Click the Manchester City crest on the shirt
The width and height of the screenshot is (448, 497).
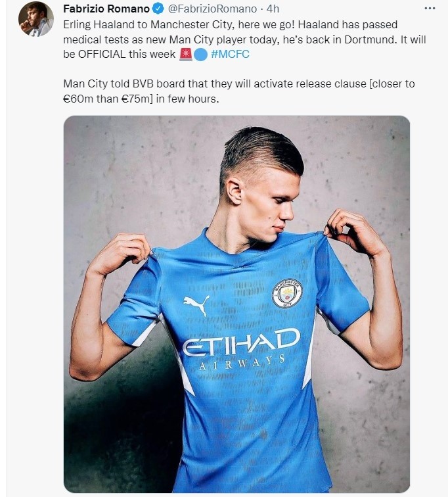coord(287,293)
